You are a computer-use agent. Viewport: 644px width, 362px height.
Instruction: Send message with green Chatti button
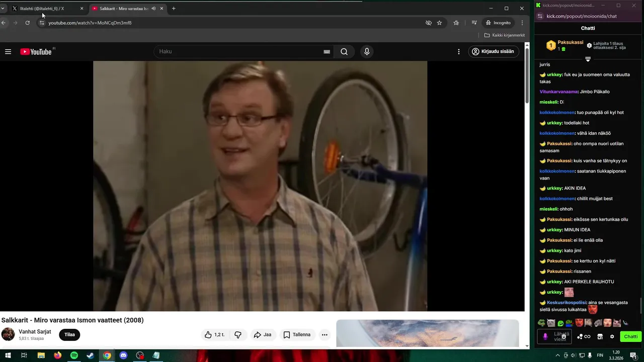pyautogui.click(x=630, y=336)
